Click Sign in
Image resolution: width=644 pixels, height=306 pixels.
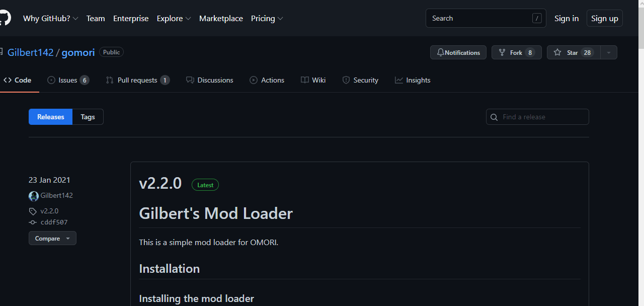click(567, 18)
